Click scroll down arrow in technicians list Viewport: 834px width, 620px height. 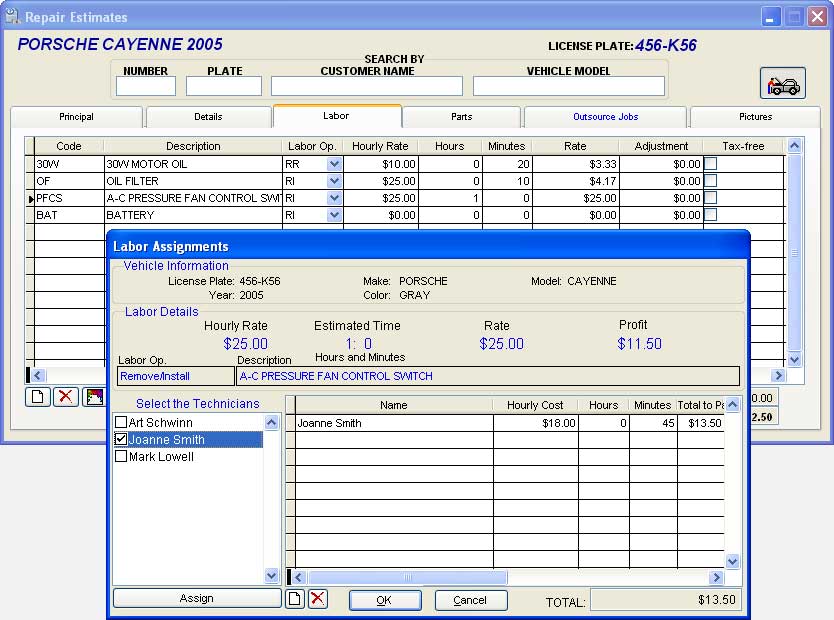point(271,575)
